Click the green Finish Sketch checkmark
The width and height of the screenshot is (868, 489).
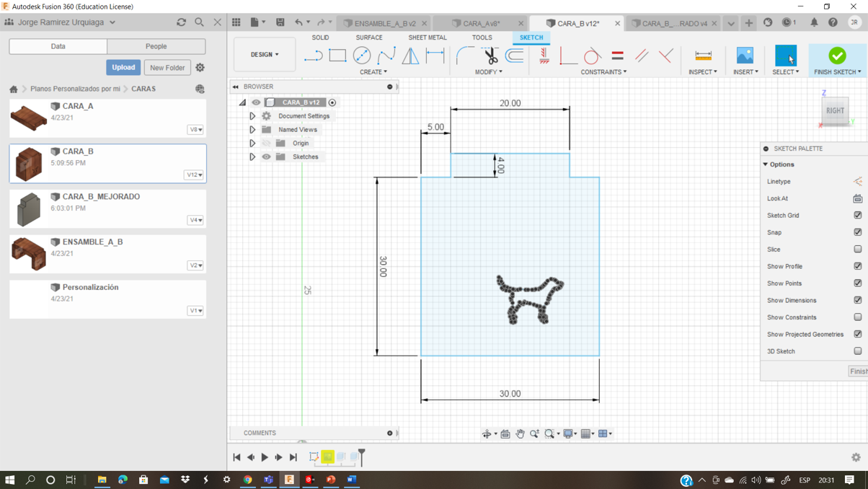coord(837,56)
